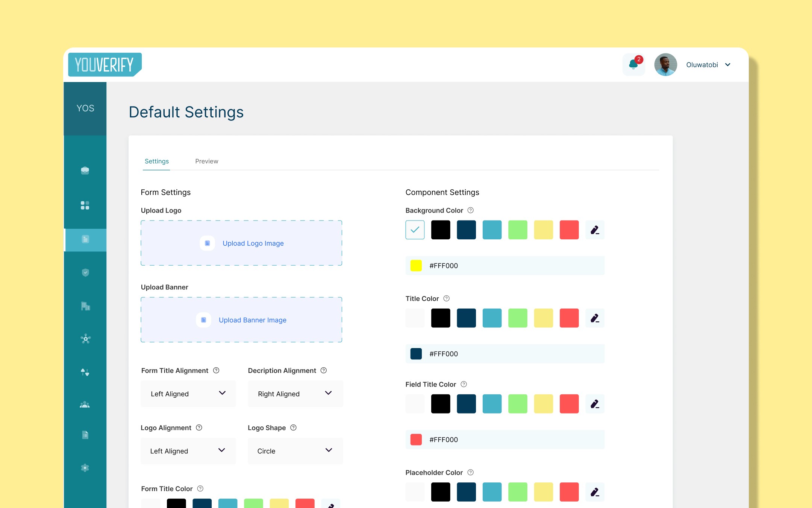Open the shield verification icon in sidebar
812x508 pixels.
(85, 272)
